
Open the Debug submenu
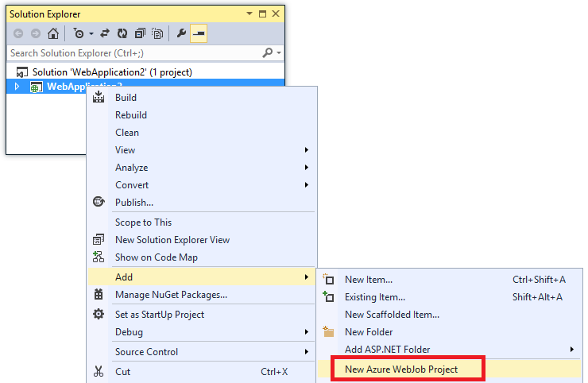click(202, 332)
